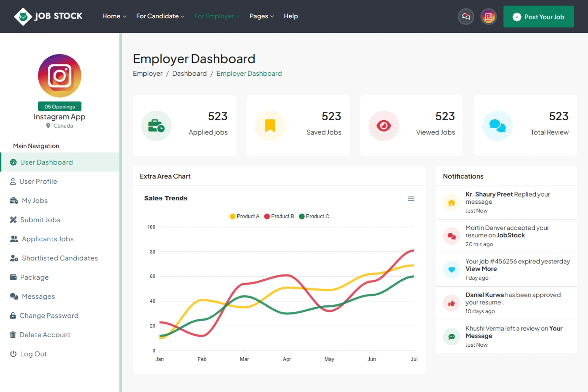The width and height of the screenshot is (588, 392).
Task: Click the Messages speech bubbles icon
Action: tap(14, 296)
